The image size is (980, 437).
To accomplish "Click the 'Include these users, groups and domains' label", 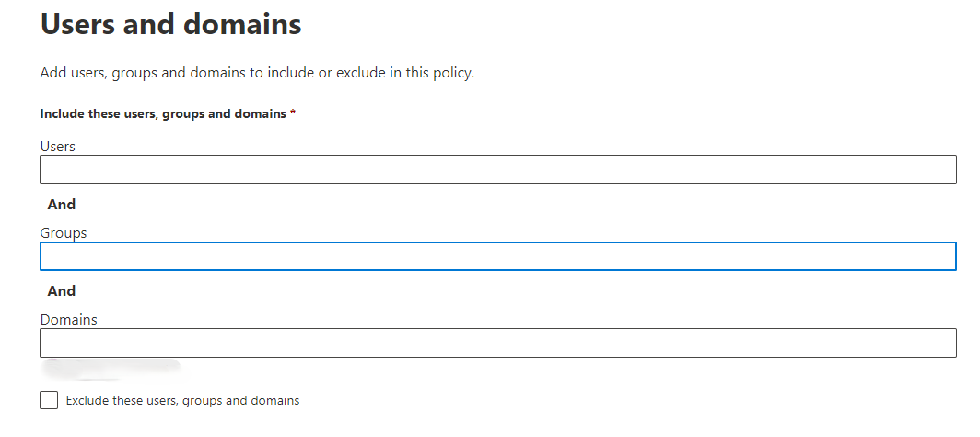I will pyautogui.click(x=163, y=114).
